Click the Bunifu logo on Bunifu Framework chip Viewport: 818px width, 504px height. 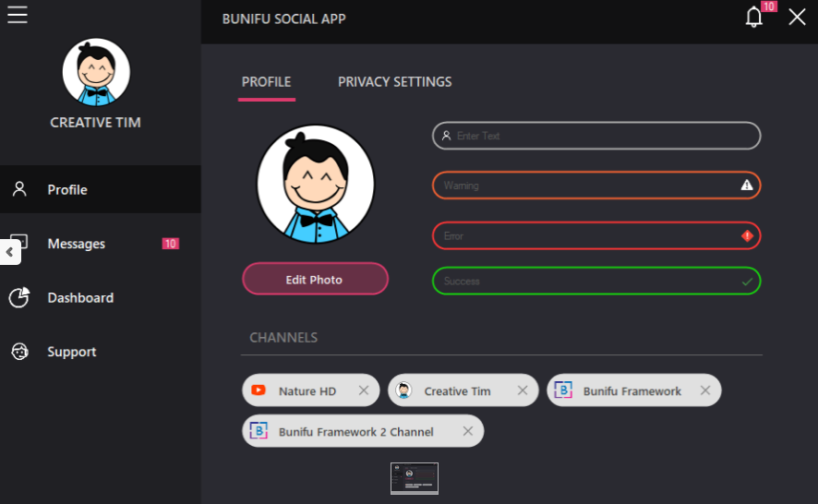(563, 390)
